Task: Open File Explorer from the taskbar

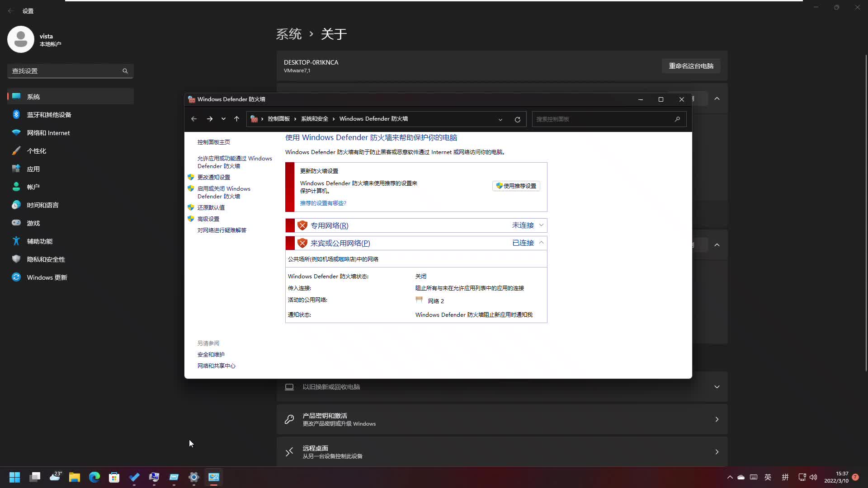Action: coord(75,477)
